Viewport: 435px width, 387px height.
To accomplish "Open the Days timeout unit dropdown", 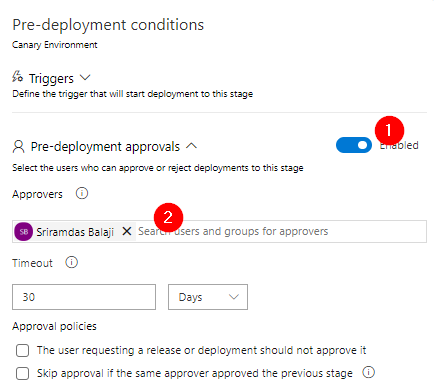I will (208, 297).
